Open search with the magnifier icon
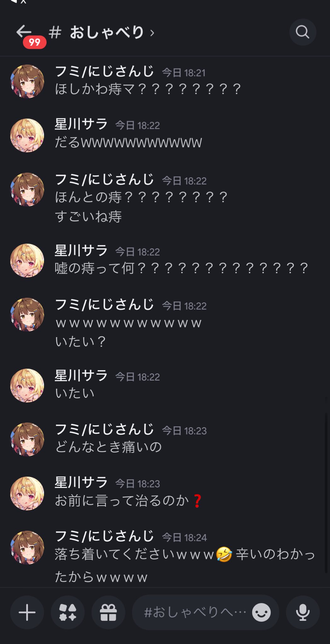Image resolution: width=330 pixels, height=644 pixels. (303, 32)
